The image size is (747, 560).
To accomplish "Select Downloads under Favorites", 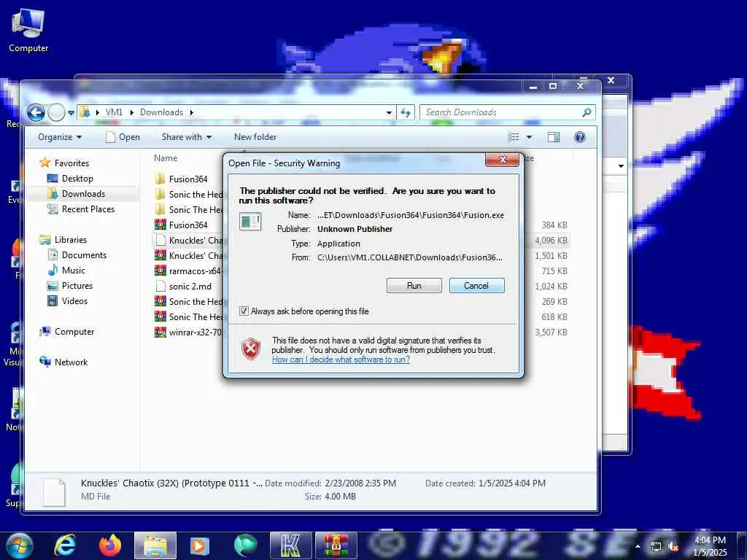I will 83,194.
